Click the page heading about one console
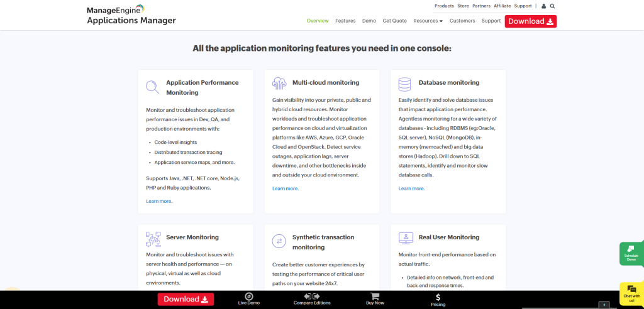Image resolution: width=644 pixels, height=309 pixels. click(322, 48)
